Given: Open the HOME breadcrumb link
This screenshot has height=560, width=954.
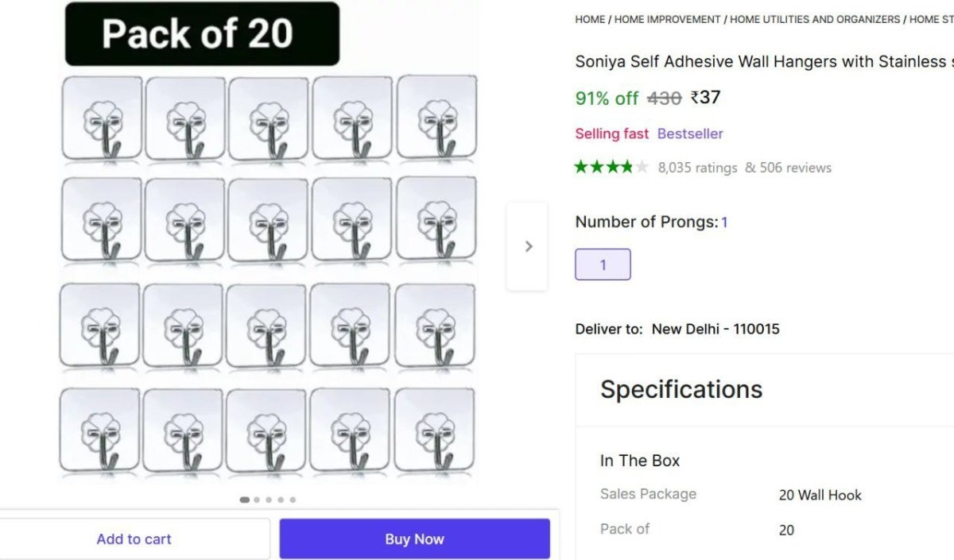Looking at the screenshot, I should pyautogui.click(x=588, y=19).
